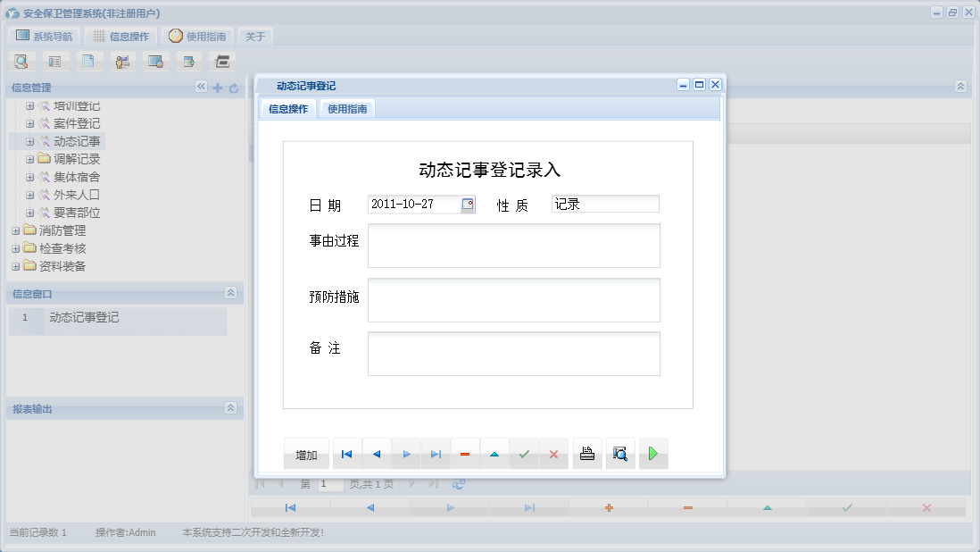Select the search/query toolbar icon

[x=21, y=62]
